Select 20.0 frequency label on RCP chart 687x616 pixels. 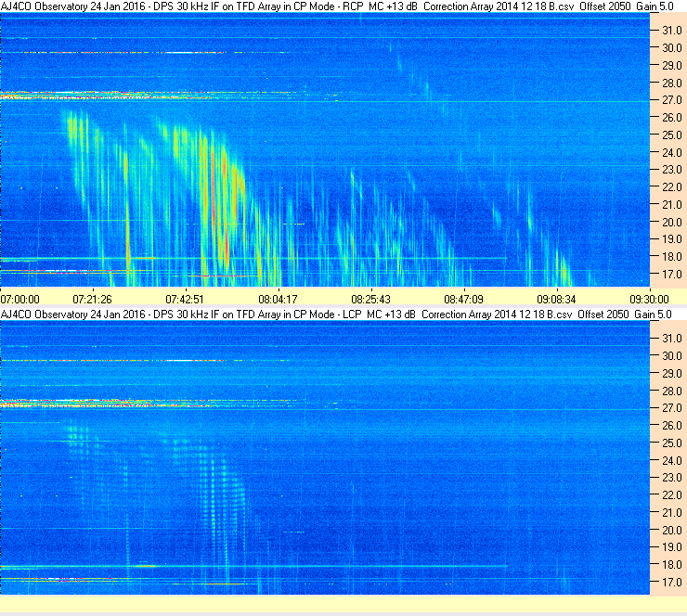click(672, 223)
